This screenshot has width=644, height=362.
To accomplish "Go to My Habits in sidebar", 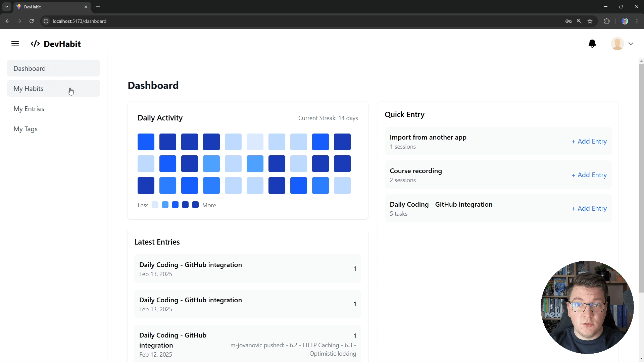I will pos(29,89).
